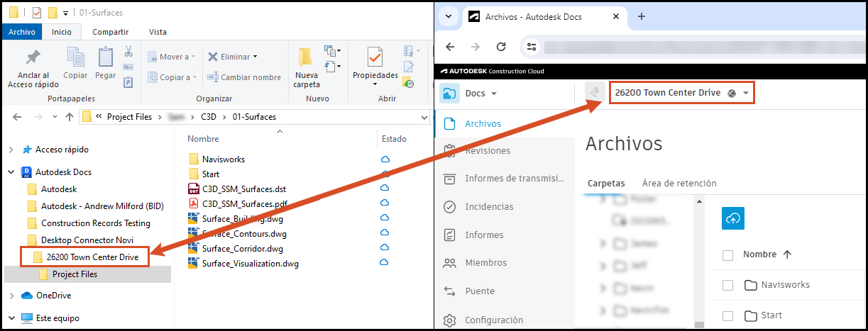Click the C3D_SSM_Surfaces.pdf file icon
This screenshot has width=868, height=331.
point(194,203)
